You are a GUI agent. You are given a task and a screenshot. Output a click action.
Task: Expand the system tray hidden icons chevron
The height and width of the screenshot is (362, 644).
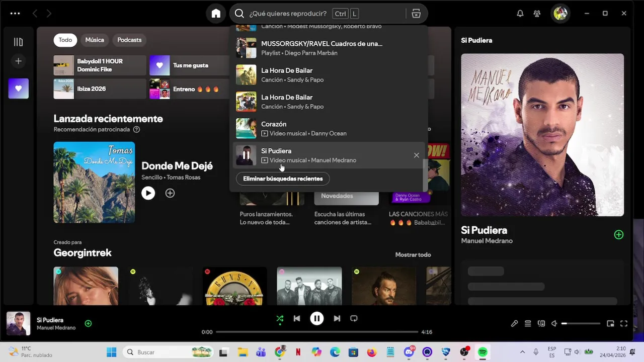click(x=522, y=352)
